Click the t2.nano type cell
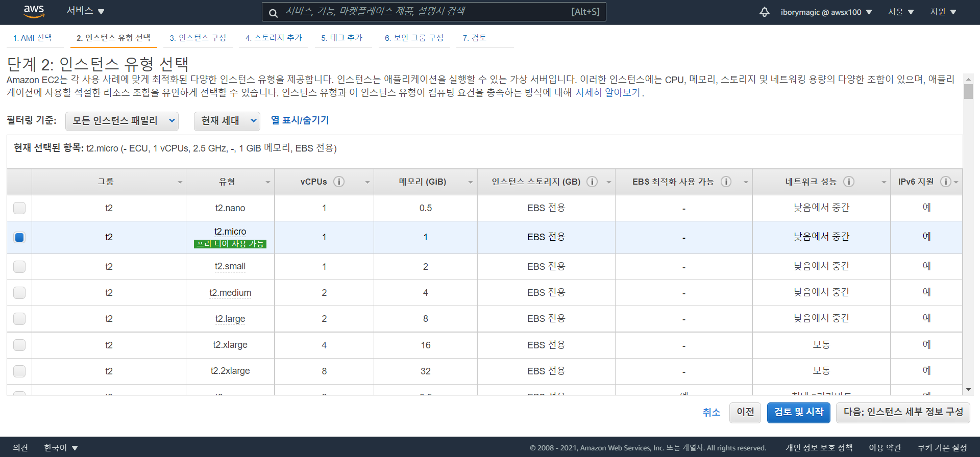 coord(230,208)
